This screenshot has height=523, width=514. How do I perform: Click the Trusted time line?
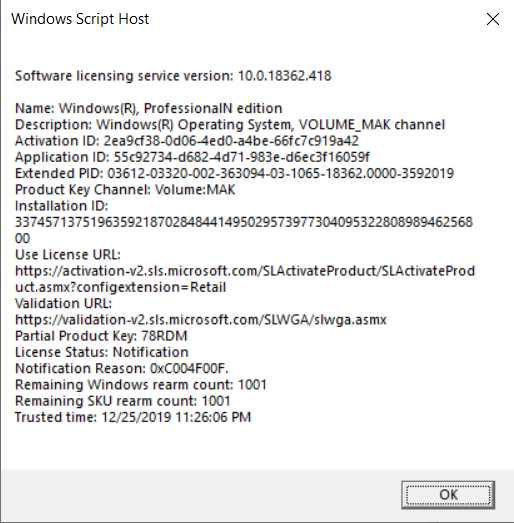[133, 417]
